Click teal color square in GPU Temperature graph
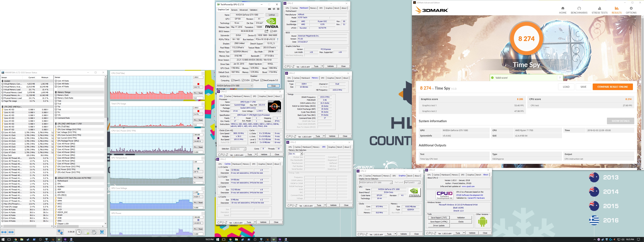This screenshot has height=242, width=644. click(x=198, y=168)
